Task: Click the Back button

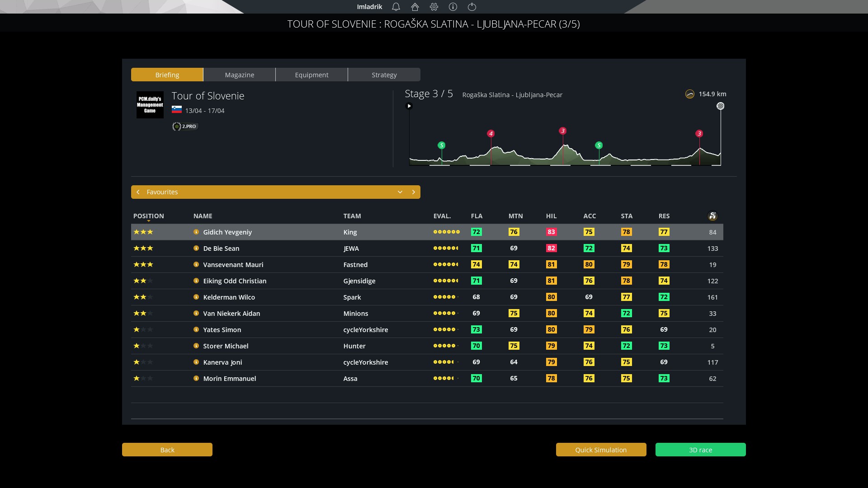Action: pos(167,450)
